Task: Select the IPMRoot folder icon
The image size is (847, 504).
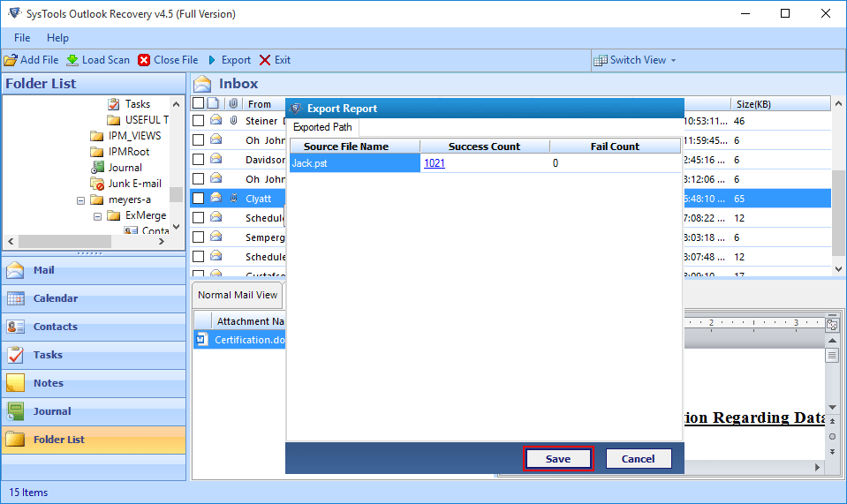Action: [x=96, y=152]
